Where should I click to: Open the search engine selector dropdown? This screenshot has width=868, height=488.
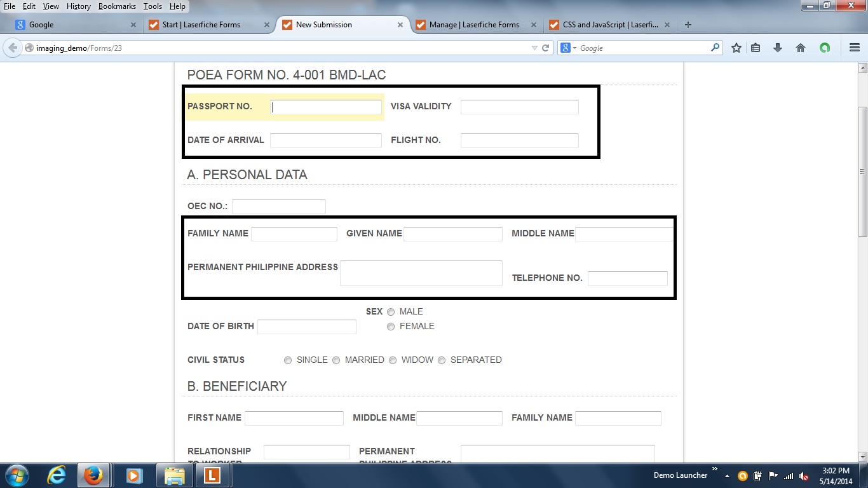[574, 48]
